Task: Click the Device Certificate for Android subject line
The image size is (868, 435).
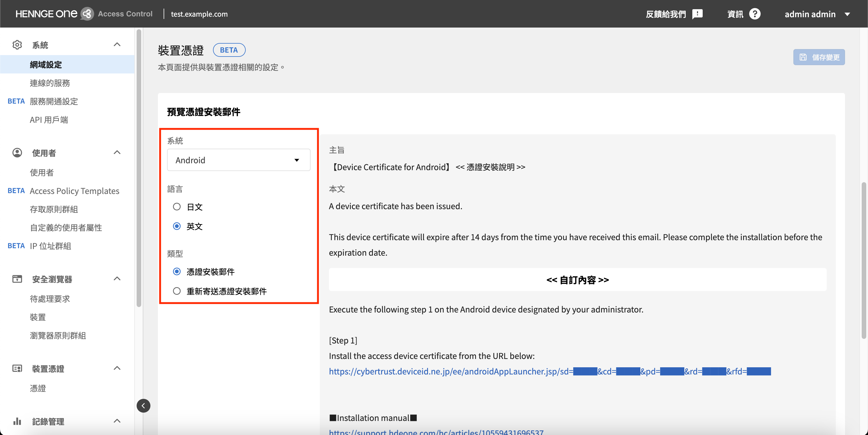Action: tap(427, 167)
